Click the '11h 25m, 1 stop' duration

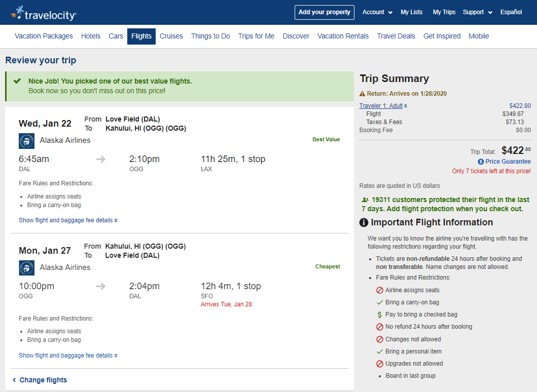tap(233, 159)
